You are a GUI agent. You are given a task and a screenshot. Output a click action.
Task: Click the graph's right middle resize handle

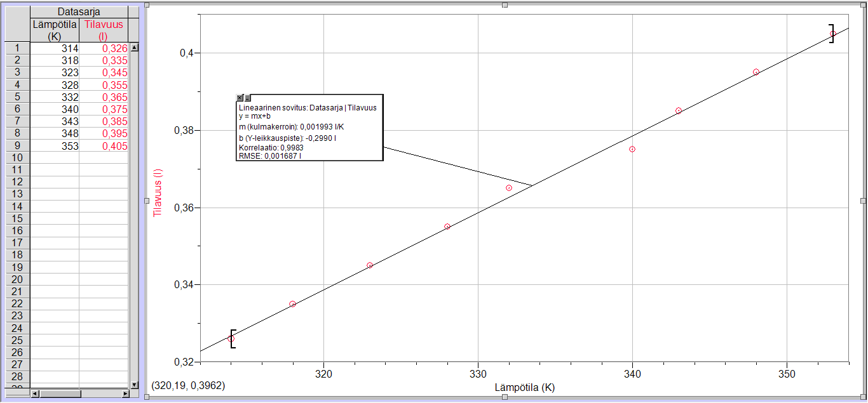tap(863, 201)
